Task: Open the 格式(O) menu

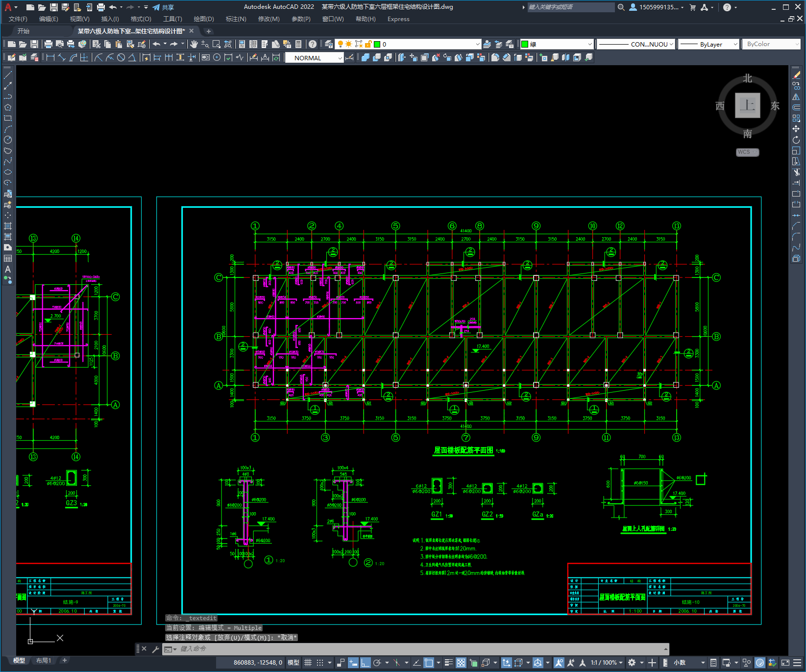Action: point(141,19)
